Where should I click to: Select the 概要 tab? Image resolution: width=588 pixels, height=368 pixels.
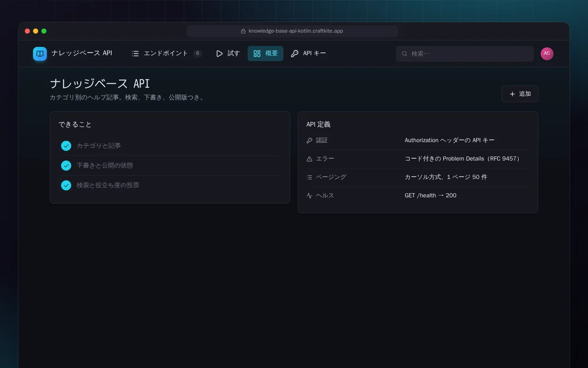[266, 53]
